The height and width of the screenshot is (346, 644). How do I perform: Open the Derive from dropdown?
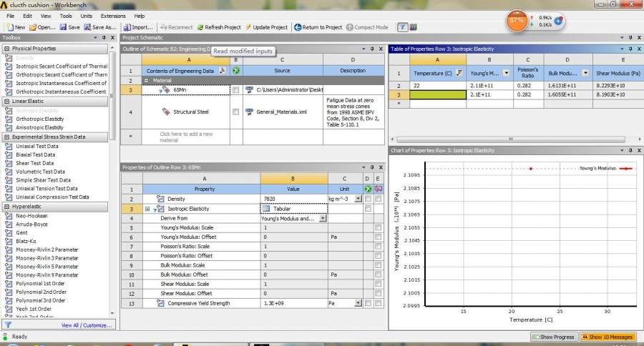(x=323, y=218)
